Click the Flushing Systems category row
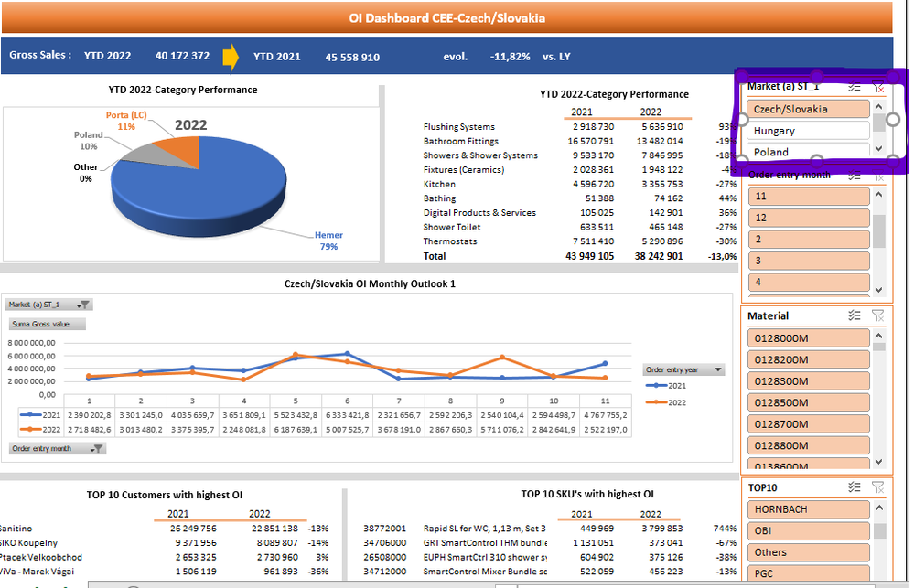The image size is (914, 588). 580,126
